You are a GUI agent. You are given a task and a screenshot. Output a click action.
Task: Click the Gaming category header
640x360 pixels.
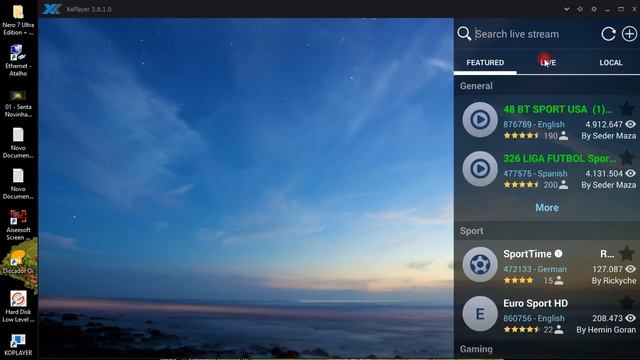click(476, 349)
